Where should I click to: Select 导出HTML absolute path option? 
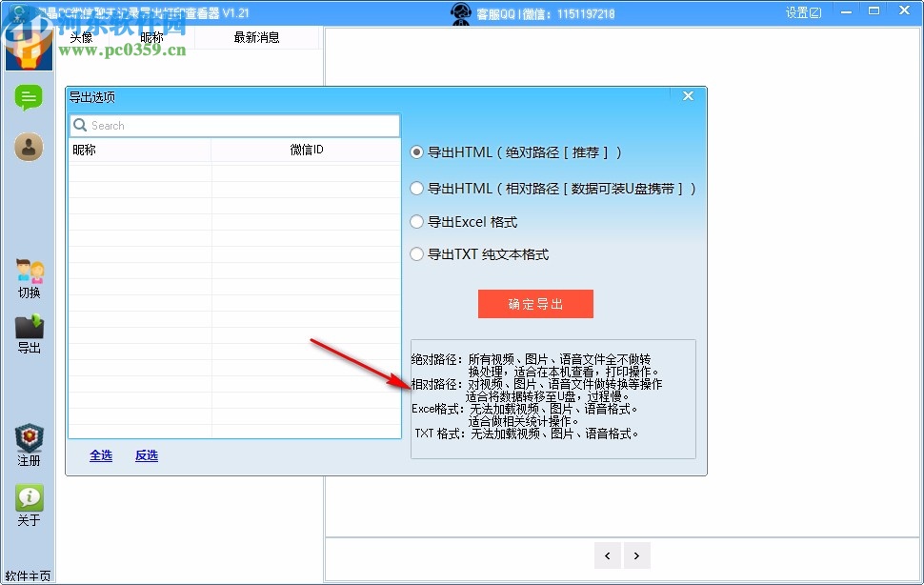416,151
